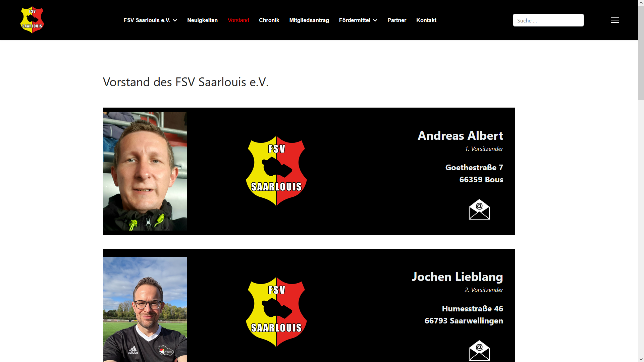This screenshot has height=362, width=644.
Task: Click the chevron next to Fördermittel
Action: [375, 20]
